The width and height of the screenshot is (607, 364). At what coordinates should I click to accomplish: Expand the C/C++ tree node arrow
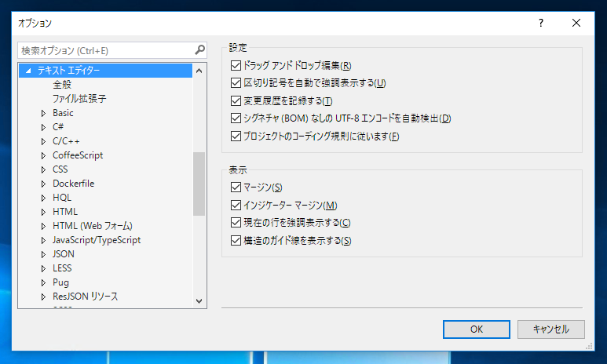[43, 141]
